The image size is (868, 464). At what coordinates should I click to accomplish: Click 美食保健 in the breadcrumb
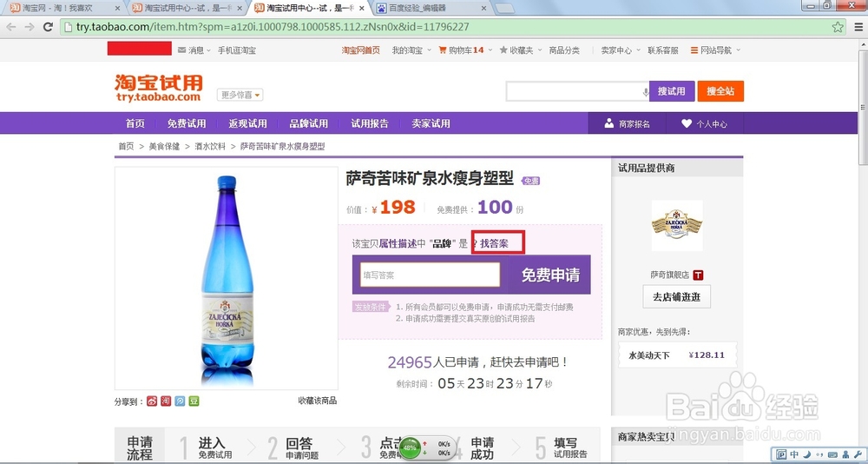164,146
